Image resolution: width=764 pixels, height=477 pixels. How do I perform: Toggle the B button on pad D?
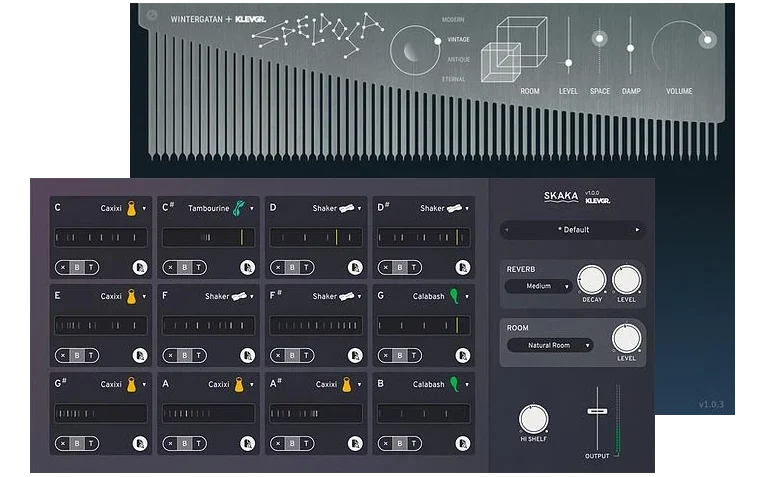point(292,267)
